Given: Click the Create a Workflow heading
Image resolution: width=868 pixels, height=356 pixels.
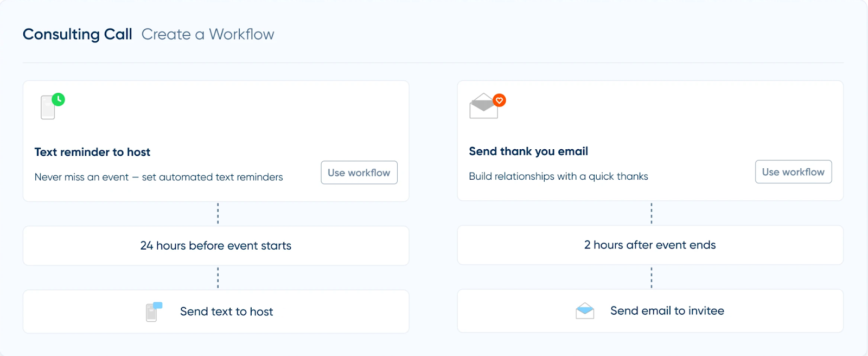Looking at the screenshot, I should (208, 34).
